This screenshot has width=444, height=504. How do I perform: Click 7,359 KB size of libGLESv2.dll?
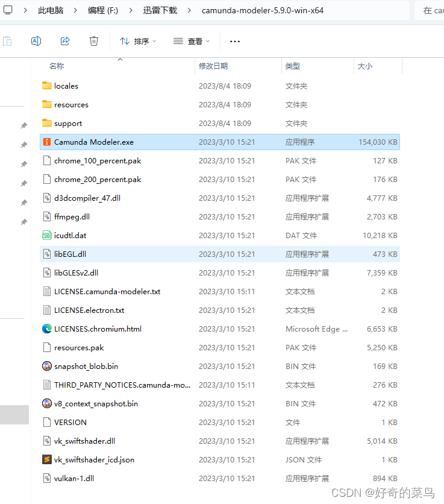(x=382, y=273)
